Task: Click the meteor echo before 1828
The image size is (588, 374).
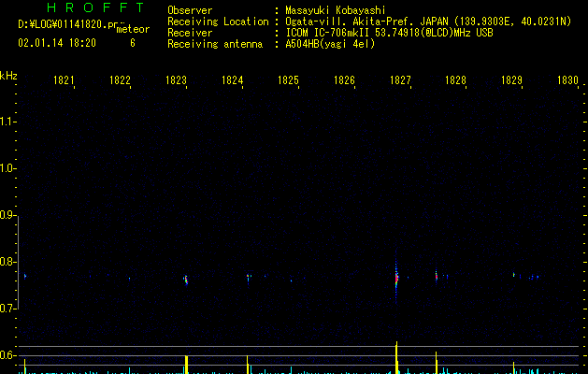Action: coord(437,276)
